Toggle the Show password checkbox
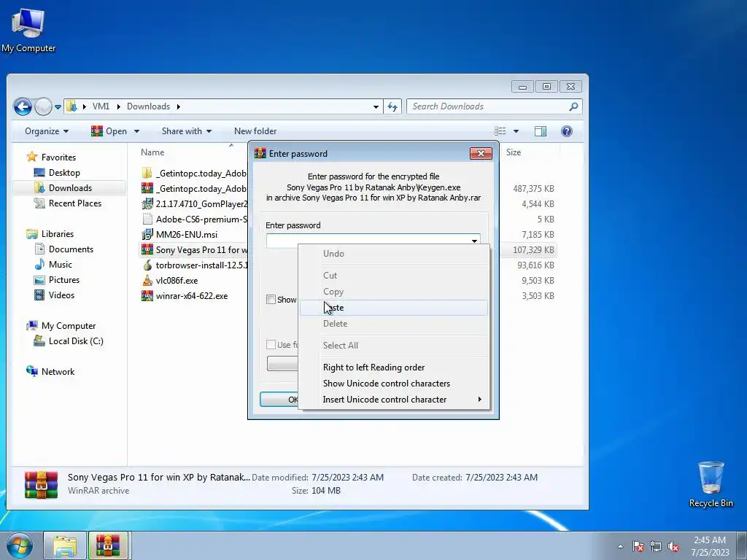This screenshot has height=560, width=747. point(271,300)
